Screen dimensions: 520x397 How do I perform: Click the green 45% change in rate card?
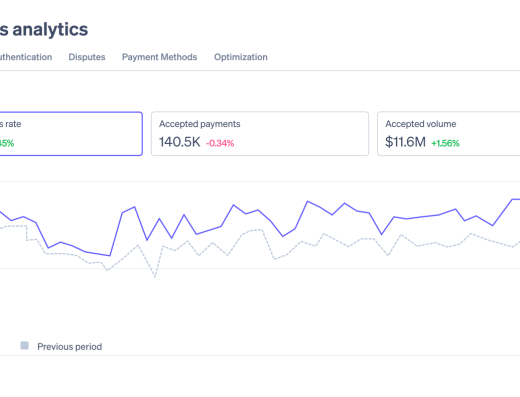pos(7,143)
